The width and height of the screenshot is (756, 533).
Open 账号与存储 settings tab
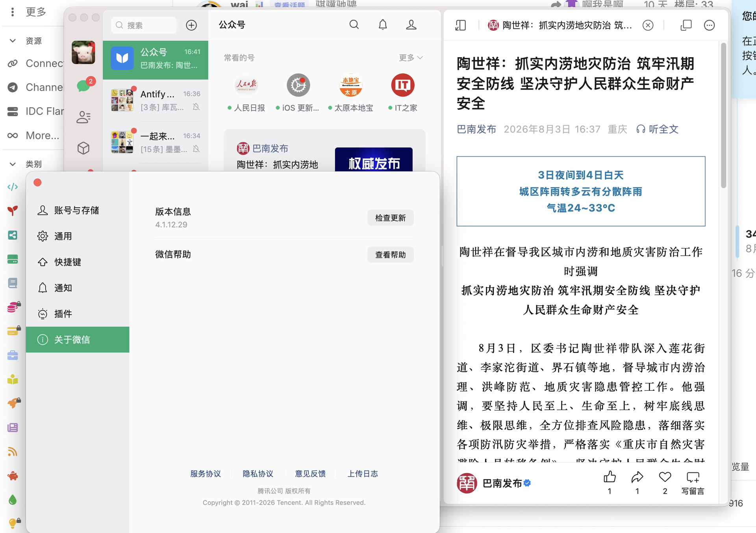(x=78, y=210)
